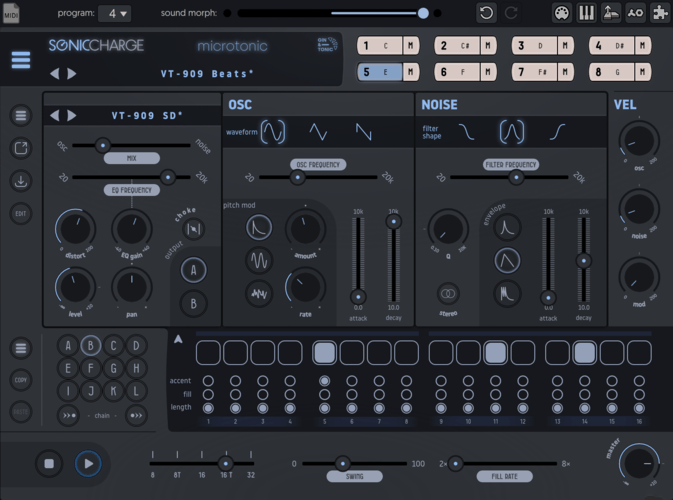Mute drum channel 1
This screenshot has width=673, height=500.
tap(411, 45)
